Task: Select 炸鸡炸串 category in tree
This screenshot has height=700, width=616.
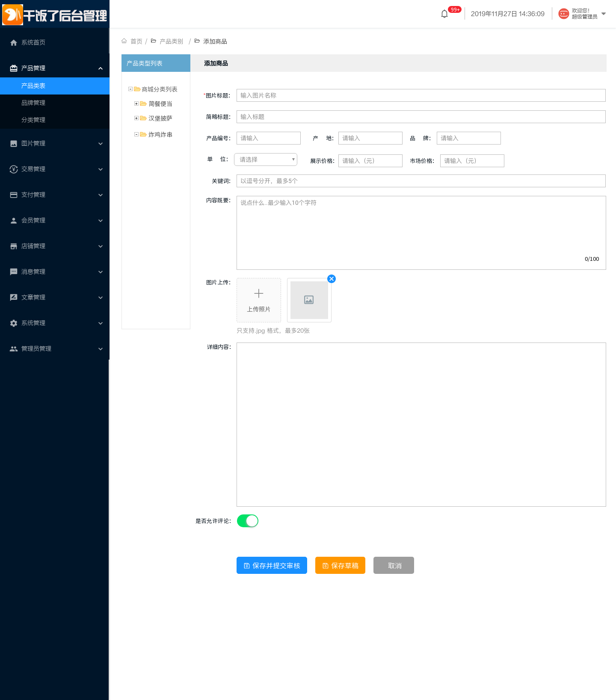Action: [160, 135]
